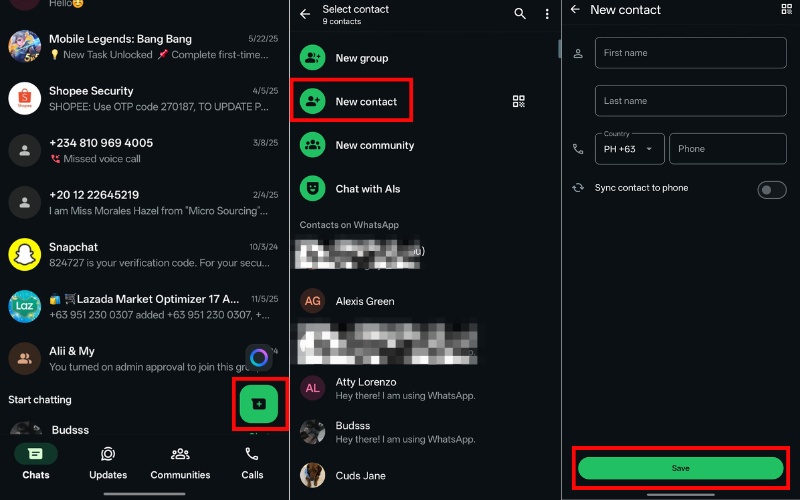Open the Meta AI circle icon
This screenshot has width=800, height=500.
click(x=259, y=357)
